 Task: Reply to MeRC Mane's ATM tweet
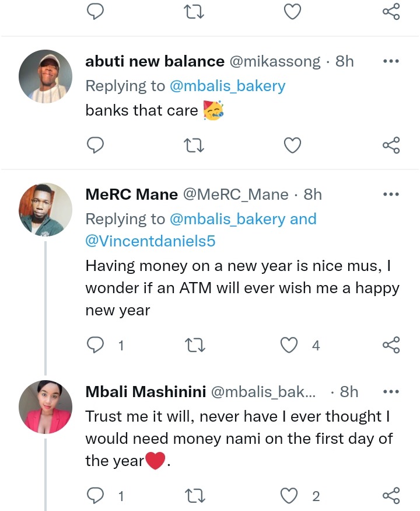tap(95, 346)
